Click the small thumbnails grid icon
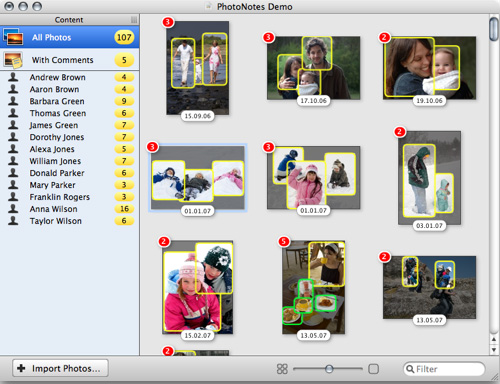This screenshot has width=500, height=384. tap(282, 369)
